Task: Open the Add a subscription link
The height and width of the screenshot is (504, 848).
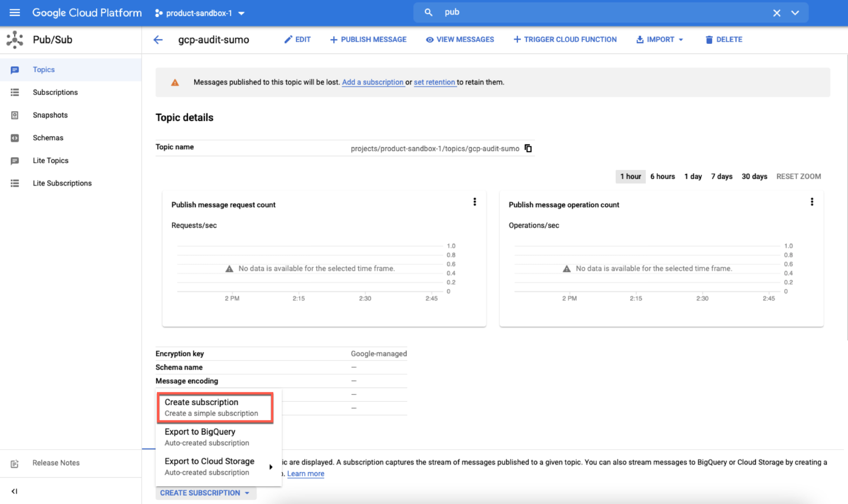Action: [373, 82]
